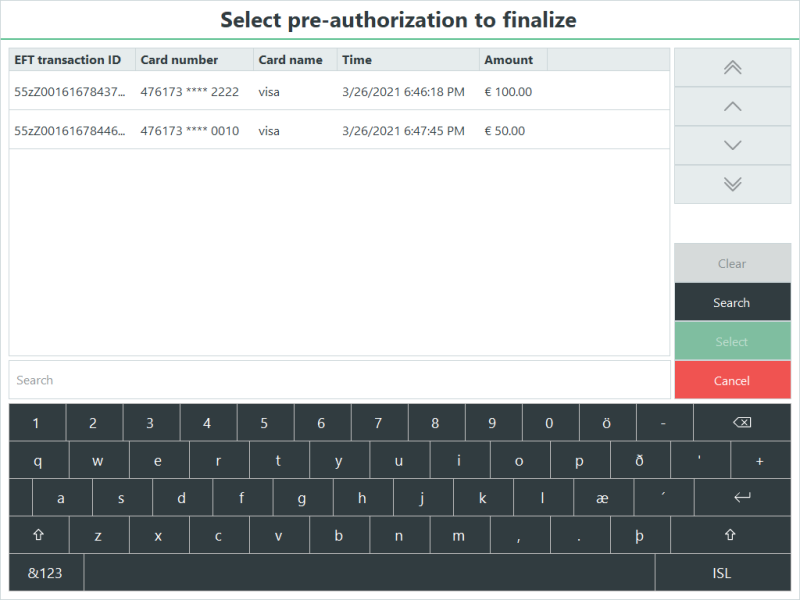
Task: Tap the þ key on the keyboard
Action: [640, 535]
